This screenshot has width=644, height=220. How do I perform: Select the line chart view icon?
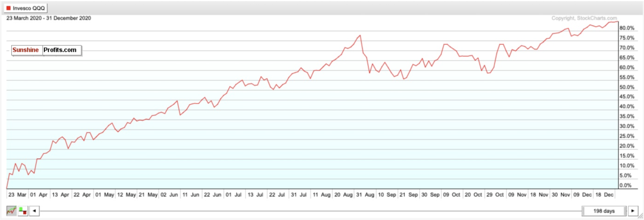(11, 211)
